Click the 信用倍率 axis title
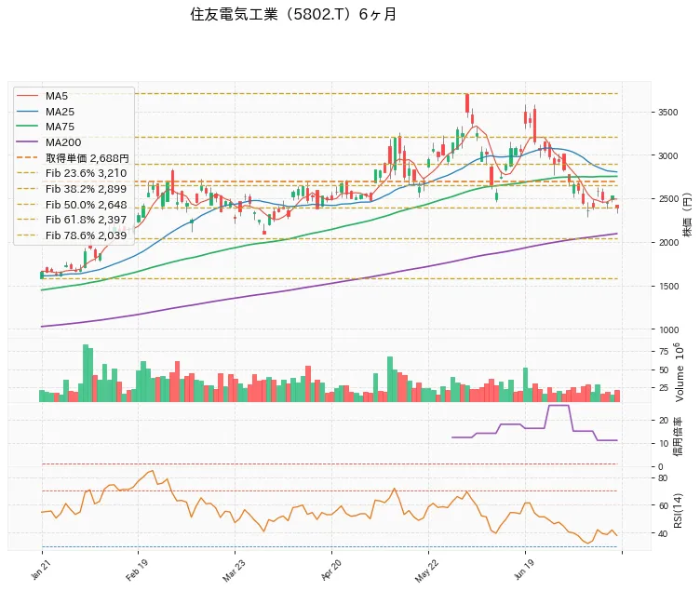This screenshot has height=591, width=700. click(678, 437)
